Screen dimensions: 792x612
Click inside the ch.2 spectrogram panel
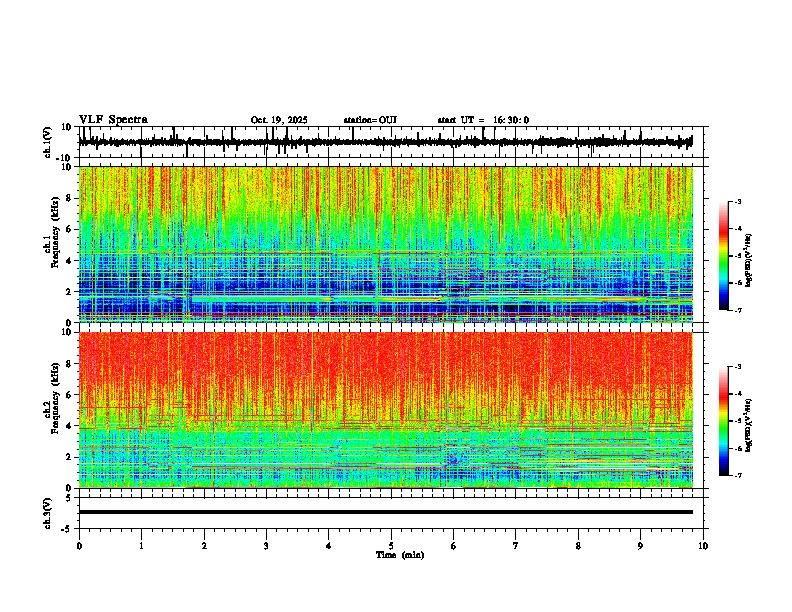tap(386, 410)
